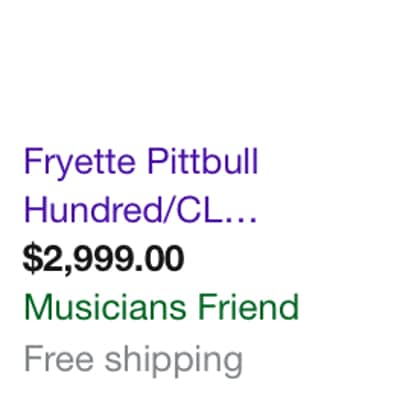Click the word Musicians in seller name

pyautogui.click(x=105, y=307)
